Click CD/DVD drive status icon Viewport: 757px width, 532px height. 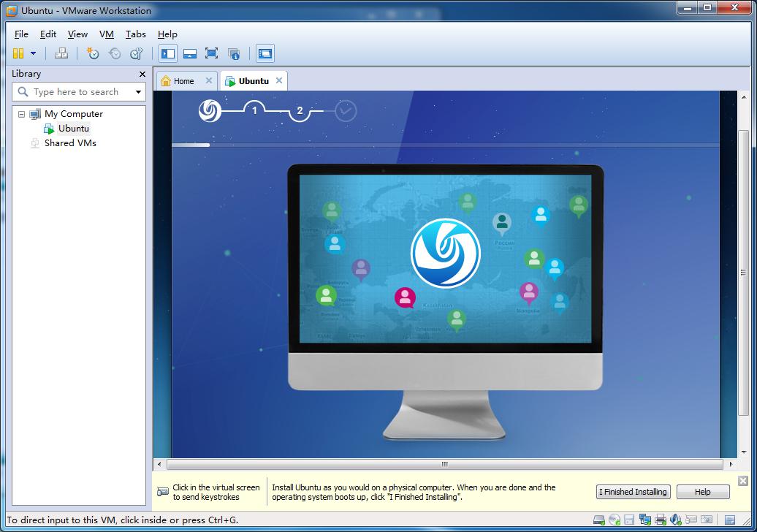614,520
